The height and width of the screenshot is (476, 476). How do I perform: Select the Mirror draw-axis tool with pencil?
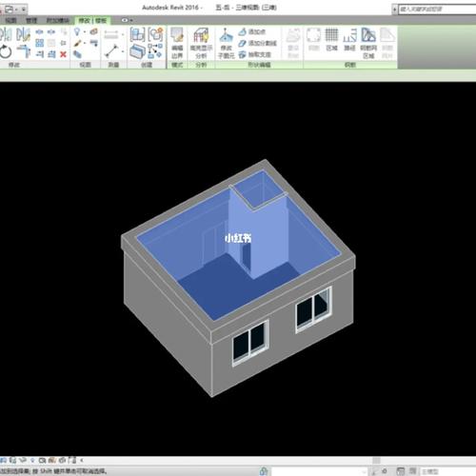(23, 34)
